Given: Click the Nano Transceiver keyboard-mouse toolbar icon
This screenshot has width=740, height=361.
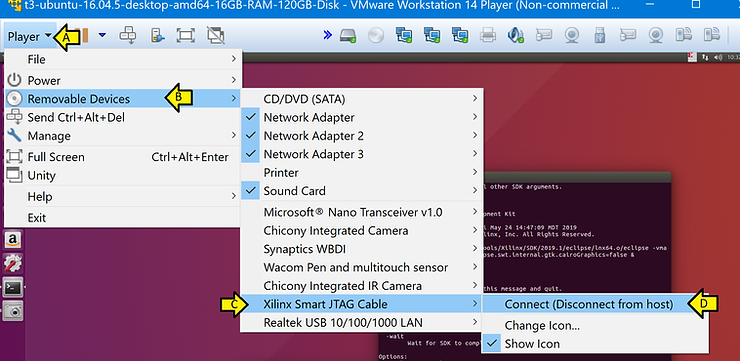Looking at the screenshot, I should click(544, 35).
